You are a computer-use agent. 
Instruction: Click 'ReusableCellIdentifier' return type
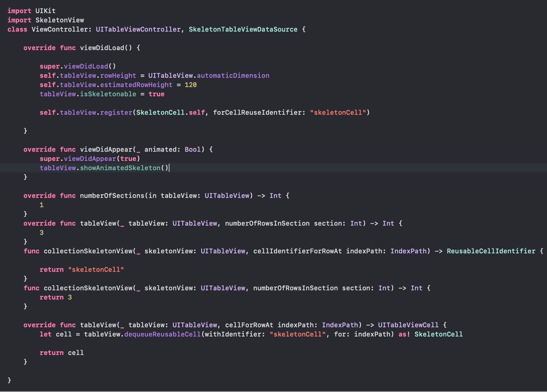click(x=491, y=251)
